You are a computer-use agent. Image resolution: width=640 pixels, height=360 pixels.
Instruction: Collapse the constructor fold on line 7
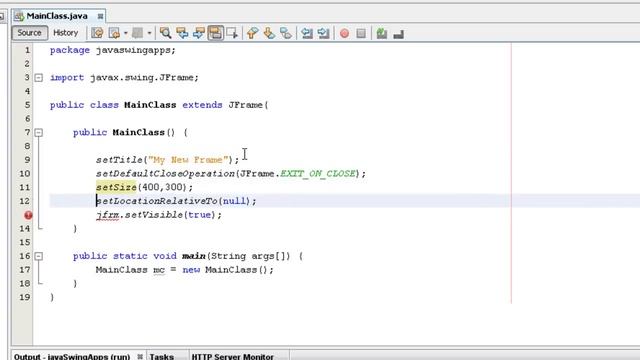(x=38, y=132)
